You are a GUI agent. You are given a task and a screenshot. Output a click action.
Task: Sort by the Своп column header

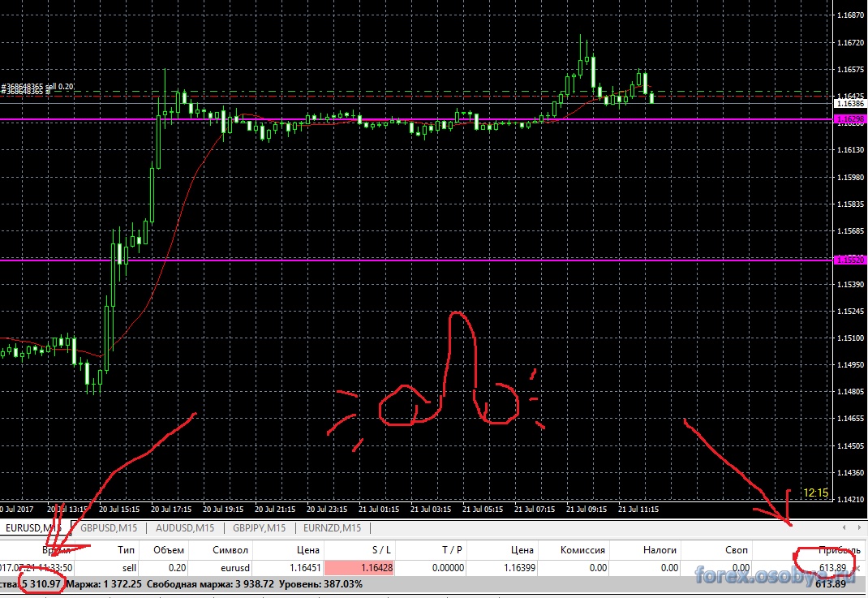737,550
